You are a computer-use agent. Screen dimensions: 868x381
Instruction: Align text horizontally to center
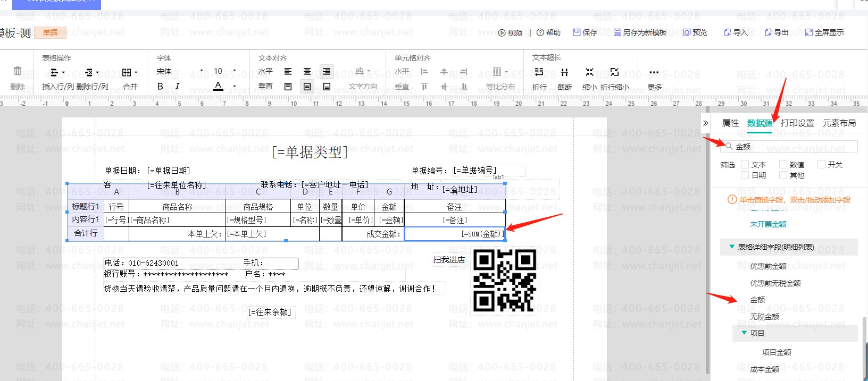(x=307, y=71)
